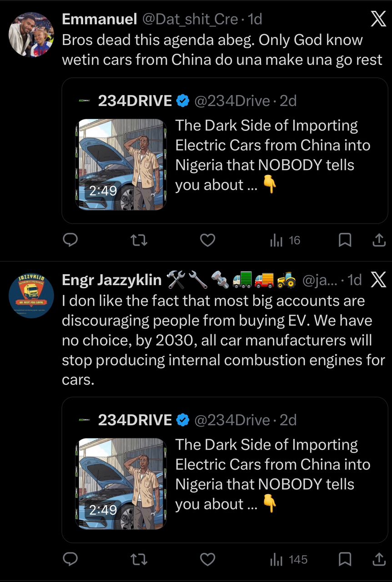Open X Grok icon on Jazzyklin's post
This screenshot has width=392, height=582.
click(378, 280)
